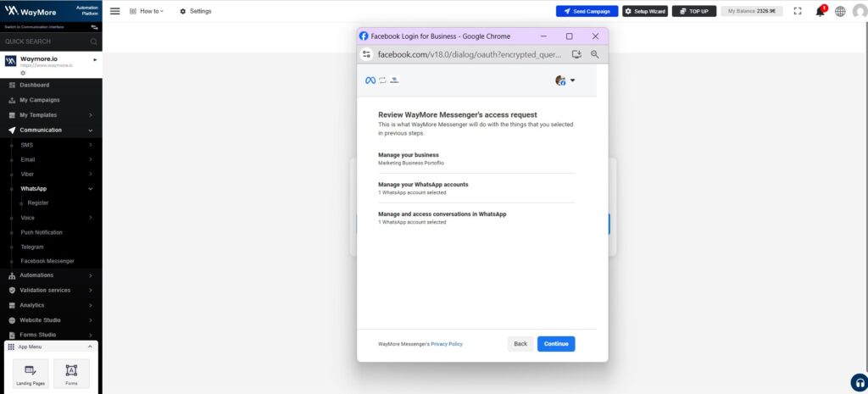Click the Setup Wizard button
Image resolution: width=868 pixels, height=394 pixels.
pyautogui.click(x=645, y=11)
